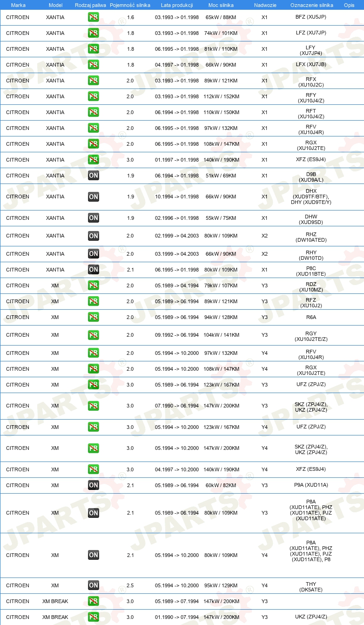Click the PB fuel icon in the RFY 112kW row
This screenshot has height=625, width=364.
[x=94, y=96]
